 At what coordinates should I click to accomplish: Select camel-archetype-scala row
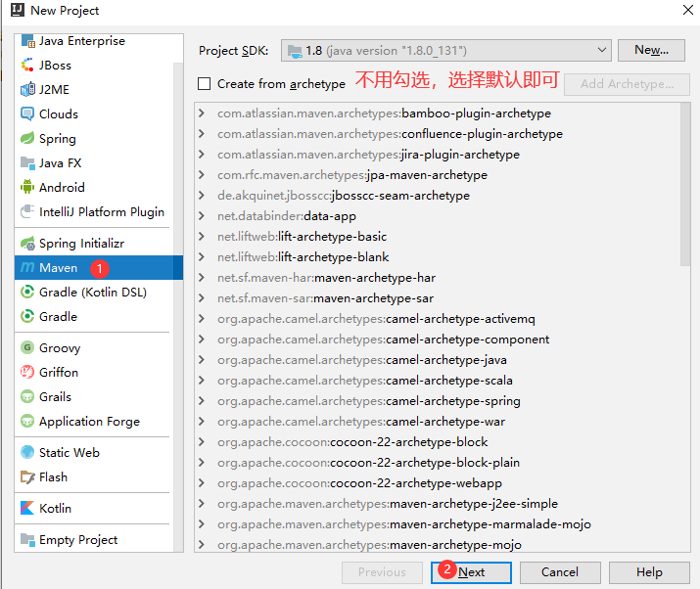coord(438,381)
